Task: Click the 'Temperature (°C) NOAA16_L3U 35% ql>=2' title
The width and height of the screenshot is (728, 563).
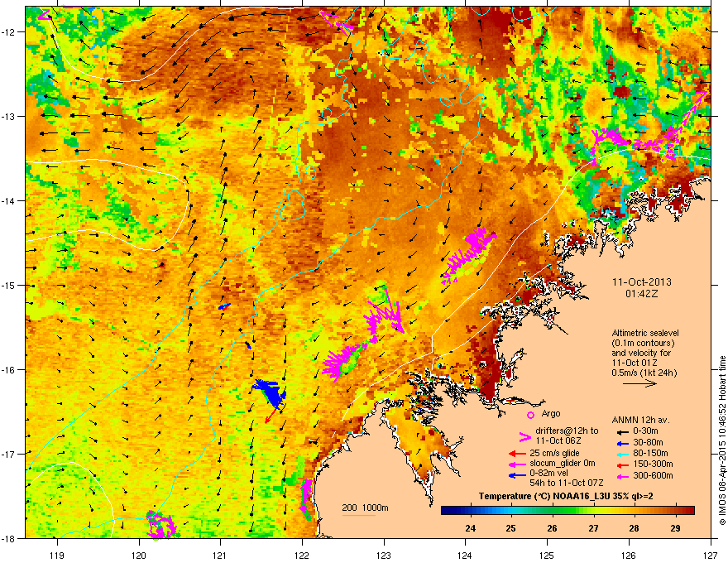Action: 566,497
